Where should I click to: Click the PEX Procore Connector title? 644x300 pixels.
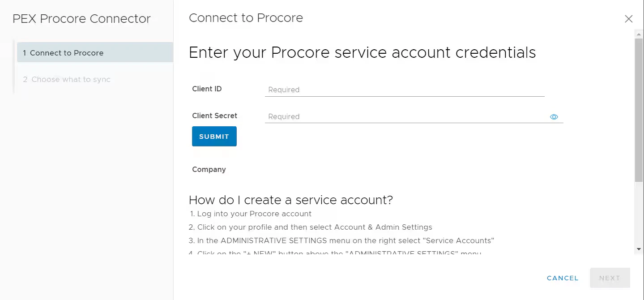pyautogui.click(x=81, y=18)
